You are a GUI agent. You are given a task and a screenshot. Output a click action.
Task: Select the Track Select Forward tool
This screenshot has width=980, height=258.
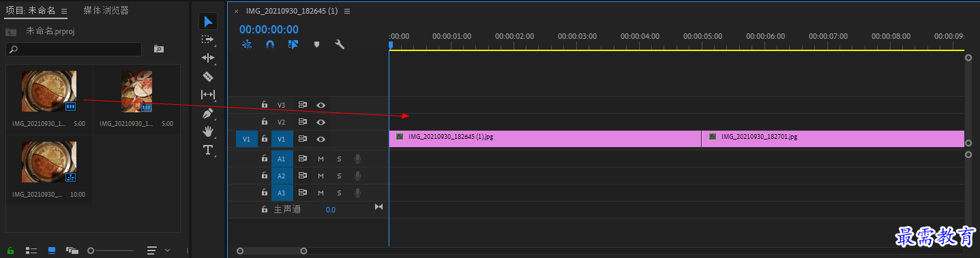pyautogui.click(x=208, y=39)
